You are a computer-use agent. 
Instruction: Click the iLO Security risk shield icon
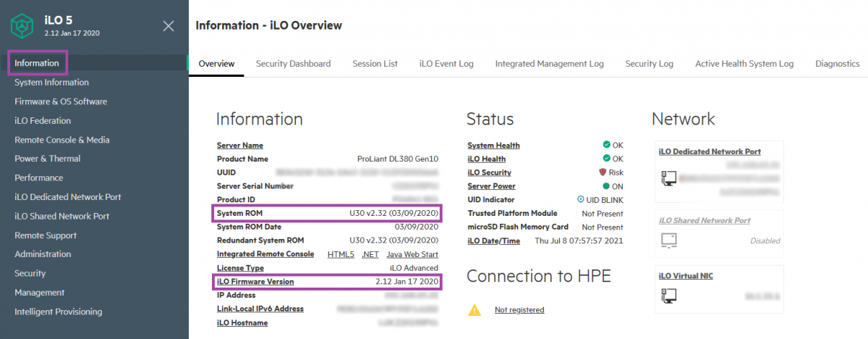coord(602,172)
